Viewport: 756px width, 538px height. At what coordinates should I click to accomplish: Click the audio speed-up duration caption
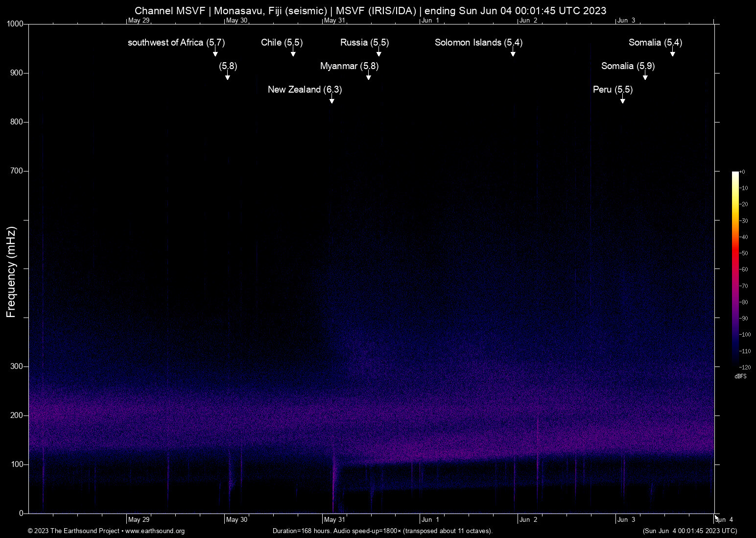point(382,531)
